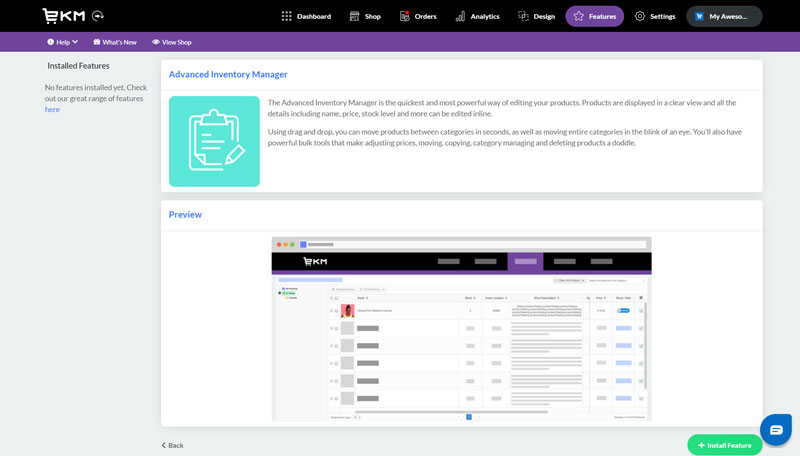Click the 'here' features link
The image size is (800, 456).
52,110
